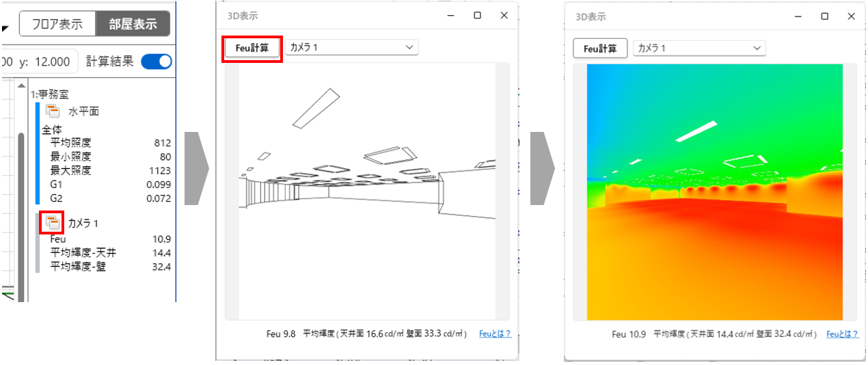Screen dimensions: 868x365
Task: Select the 部屋表示 tab
Action: [133, 24]
